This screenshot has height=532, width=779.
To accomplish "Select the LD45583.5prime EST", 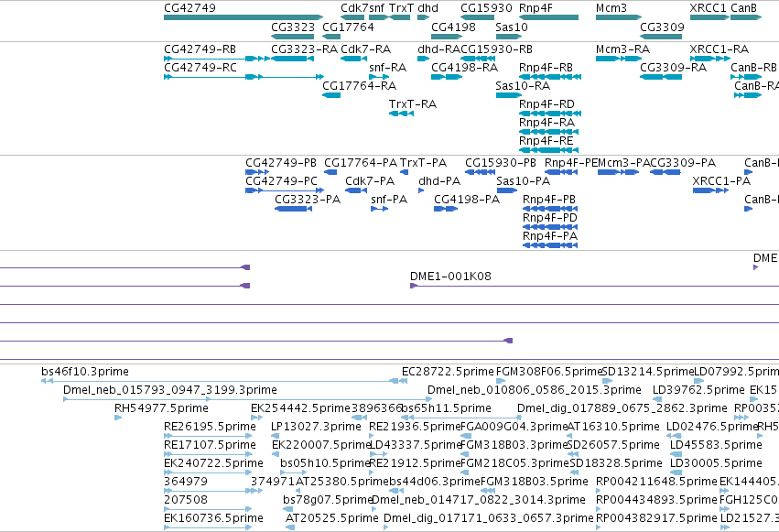I will [x=676, y=455].
